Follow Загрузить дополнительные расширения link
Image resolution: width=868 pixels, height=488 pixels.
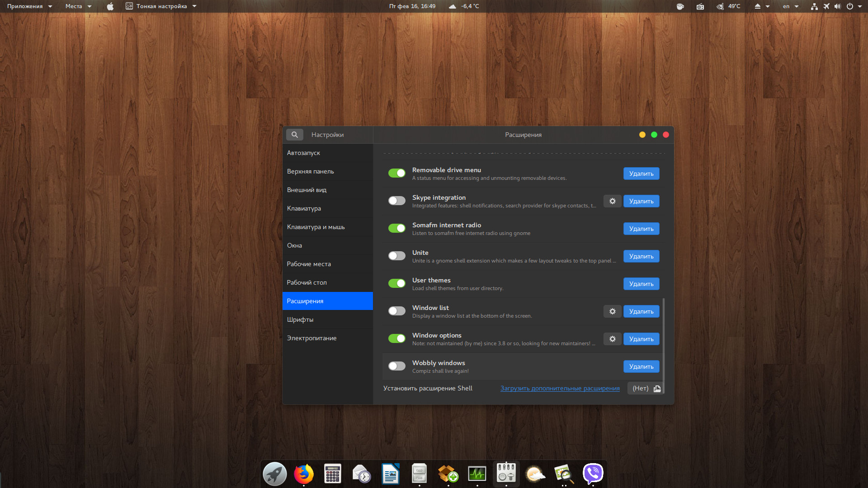[560, 388]
